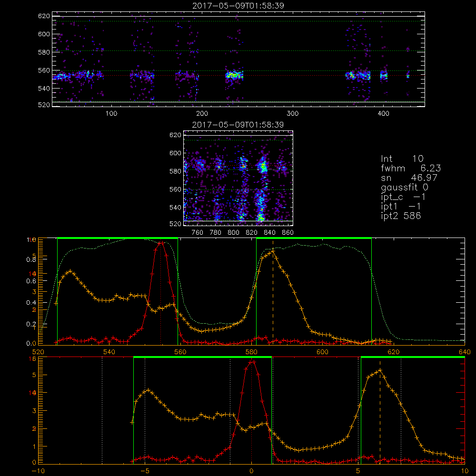Viewport: 476px width, 476px height.
Task: Click x-axis label 580 of the profile plot
Action: click(x=251, y=352)
